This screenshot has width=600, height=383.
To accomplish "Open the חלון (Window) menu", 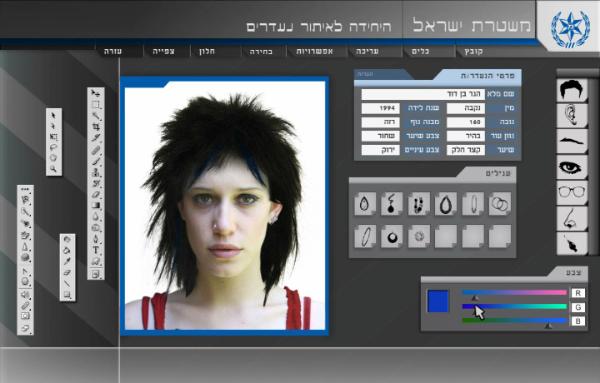I will tap(207, 51).
